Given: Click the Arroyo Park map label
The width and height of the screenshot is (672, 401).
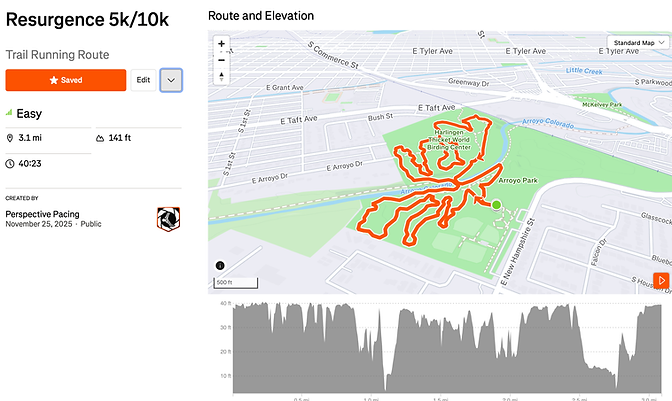Looking at the screenshot, I should pyautogui.click(x=518, y=182).
